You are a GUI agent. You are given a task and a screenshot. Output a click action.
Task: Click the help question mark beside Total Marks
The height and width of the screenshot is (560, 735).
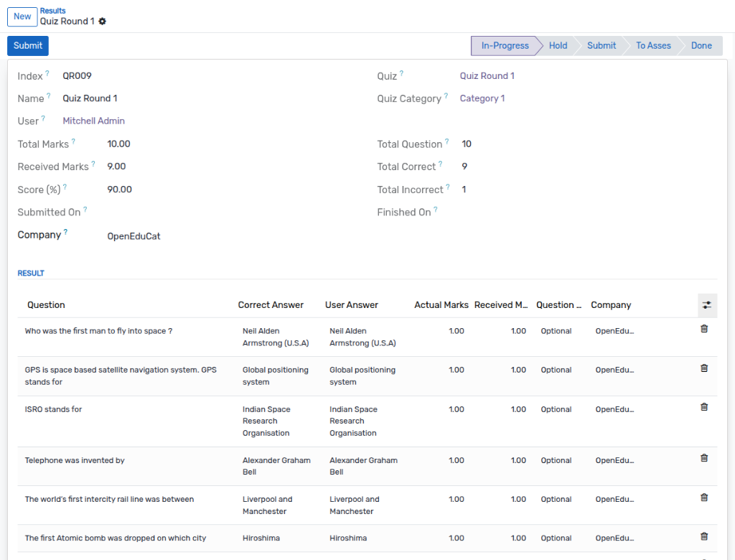pyautogui.click(x=73, y=141)
